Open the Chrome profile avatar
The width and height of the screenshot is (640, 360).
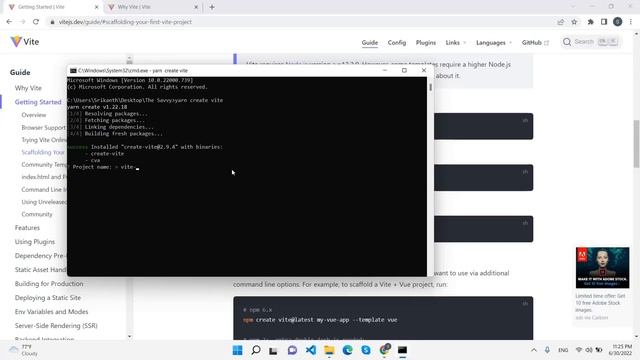click(x=618, y=22)
